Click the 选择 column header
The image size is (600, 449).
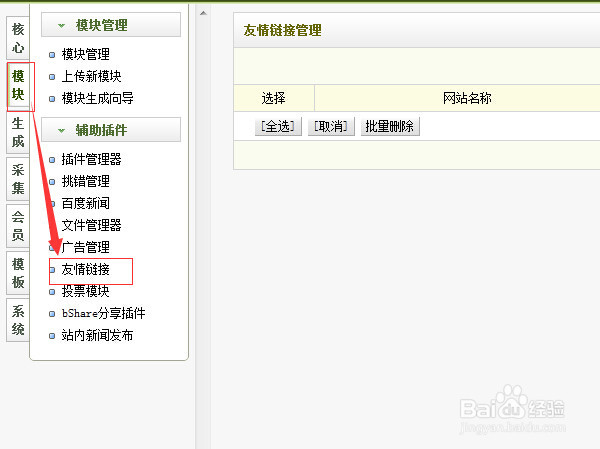pos(274,98)
